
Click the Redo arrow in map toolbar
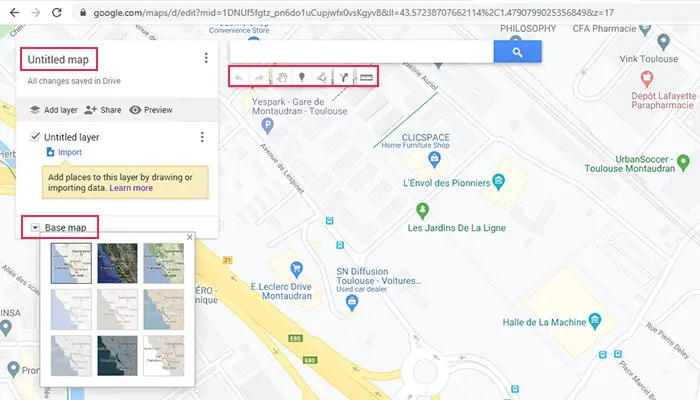(x=259, y=78)
